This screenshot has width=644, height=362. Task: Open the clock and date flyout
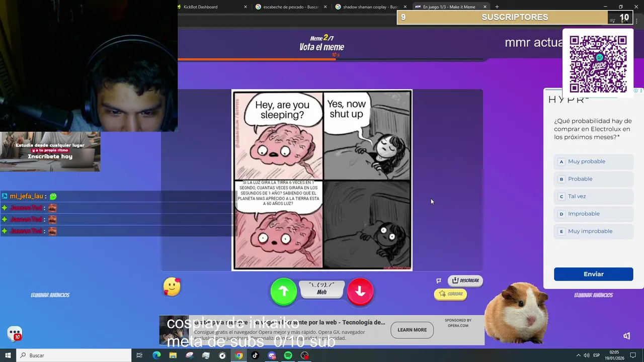point(615,355)
